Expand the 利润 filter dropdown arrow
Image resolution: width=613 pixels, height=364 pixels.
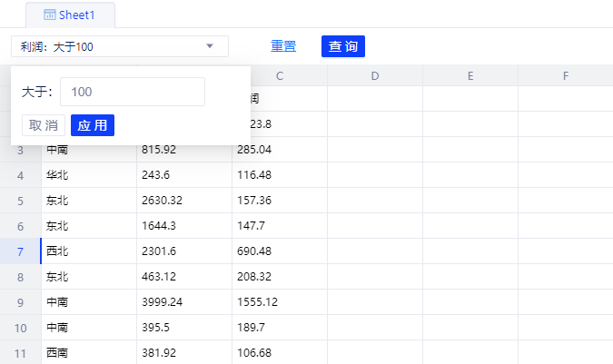tap(210, 46)
